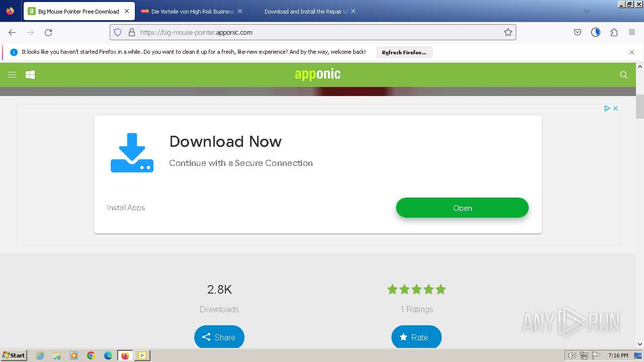Click the Share button

(x=219, y=337)
